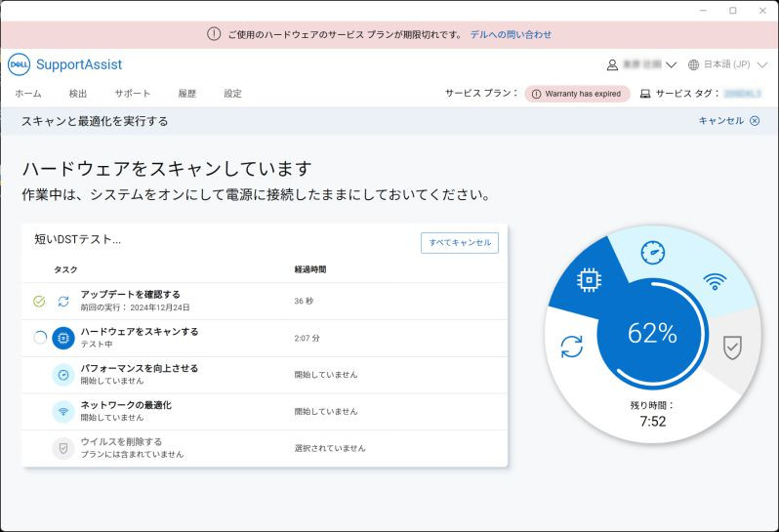Click the hardware chip icon in the pie chart
The width and height of the screenshot is (779, 532).
click(588, 280)
